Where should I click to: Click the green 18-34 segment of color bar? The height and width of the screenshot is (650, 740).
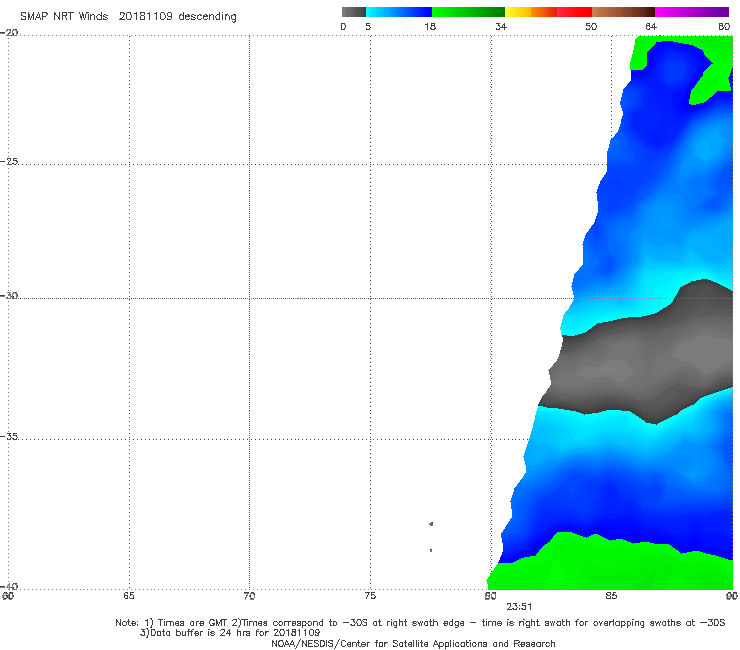[x=468, y=12]
